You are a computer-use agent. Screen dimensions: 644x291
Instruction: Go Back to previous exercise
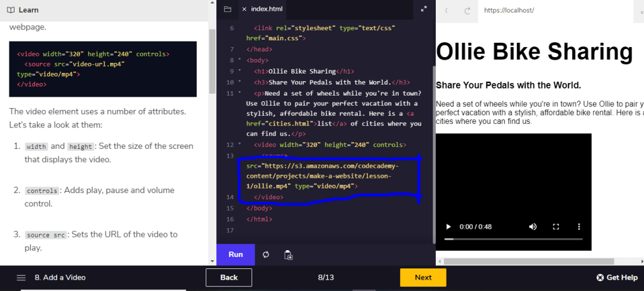coord(229,277)
